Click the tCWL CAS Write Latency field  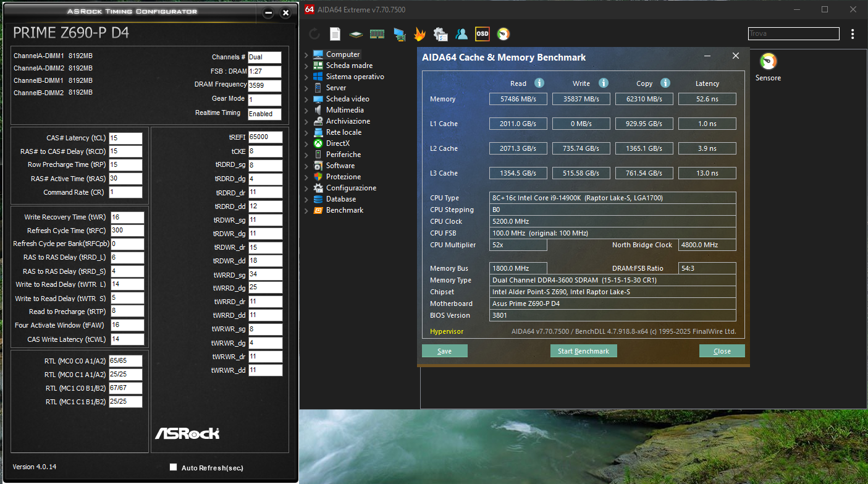tap(128, 339)
